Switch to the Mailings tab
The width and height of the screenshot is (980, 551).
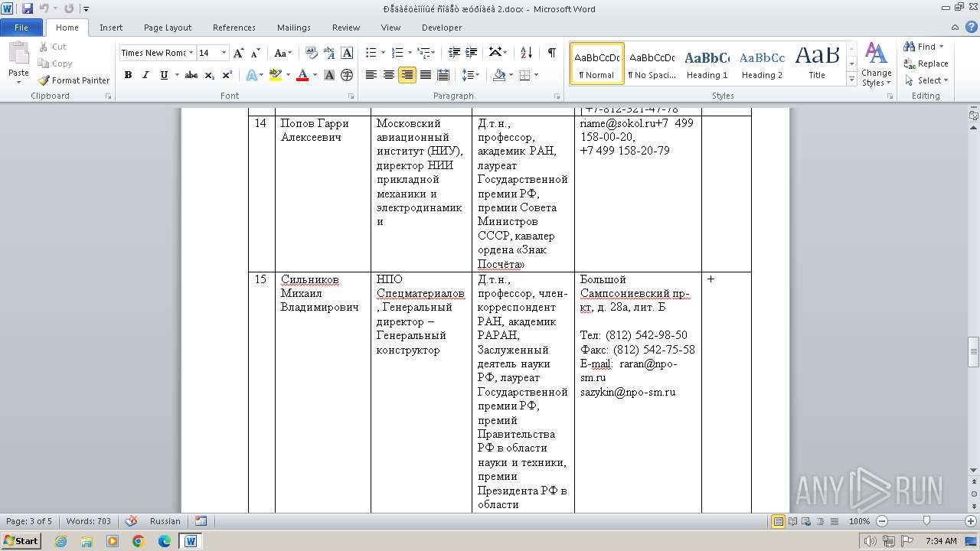(x=294, y=28)
